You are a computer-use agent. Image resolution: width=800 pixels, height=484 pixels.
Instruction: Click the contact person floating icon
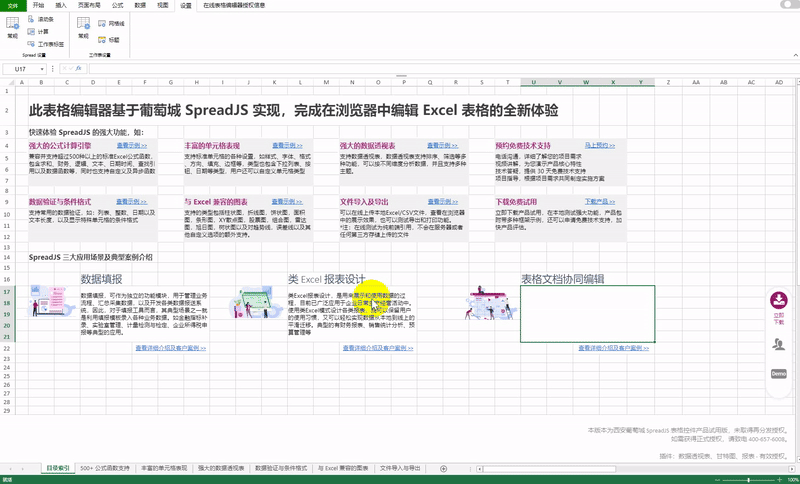(779, 345)
